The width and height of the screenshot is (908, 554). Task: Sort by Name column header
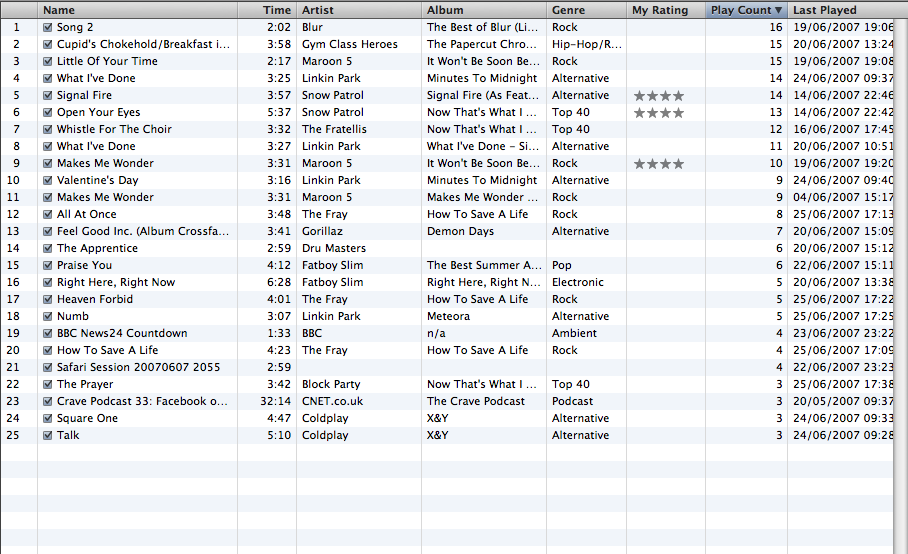[x=137, y=10]
